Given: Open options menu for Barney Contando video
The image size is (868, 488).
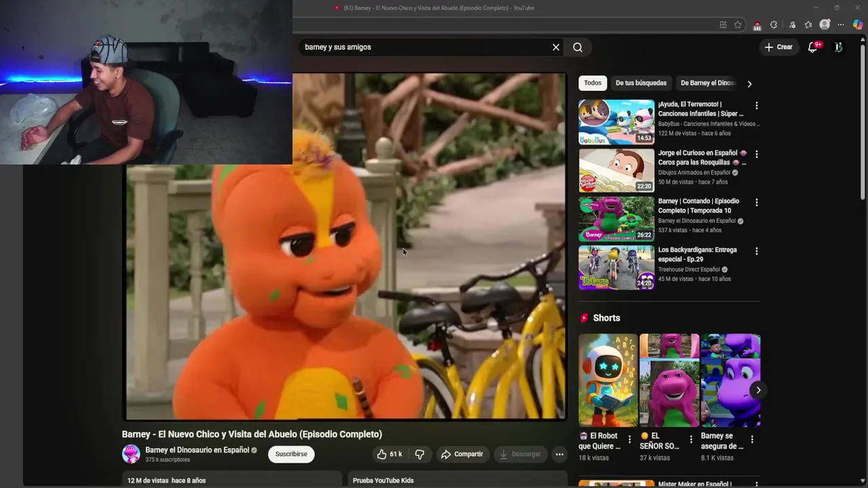Looking at the screenshot, I should pyautogui.click(x=757, y=202).
